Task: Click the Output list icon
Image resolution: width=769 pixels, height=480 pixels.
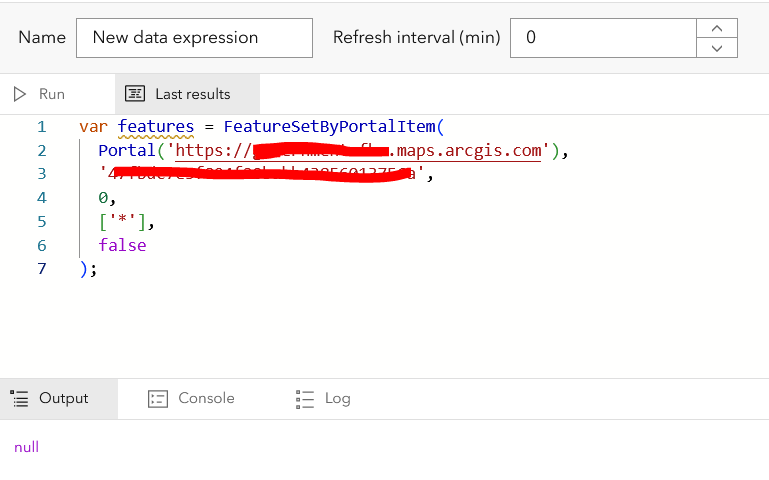Action: [20, 398]
